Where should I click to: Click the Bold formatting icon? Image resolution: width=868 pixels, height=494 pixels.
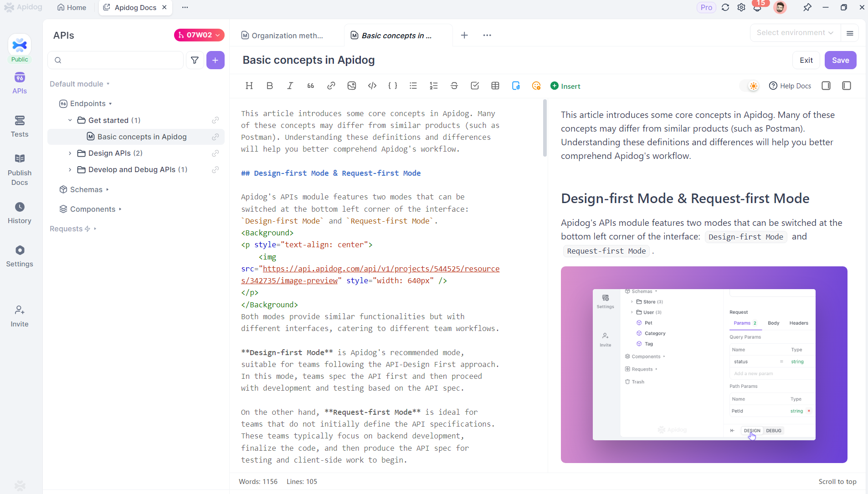[270, 86]
